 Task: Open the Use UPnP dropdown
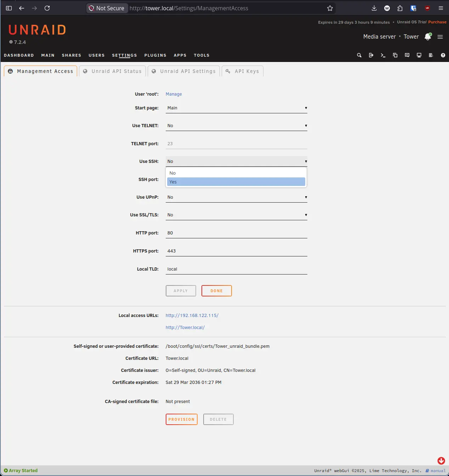tap(237, 197)
